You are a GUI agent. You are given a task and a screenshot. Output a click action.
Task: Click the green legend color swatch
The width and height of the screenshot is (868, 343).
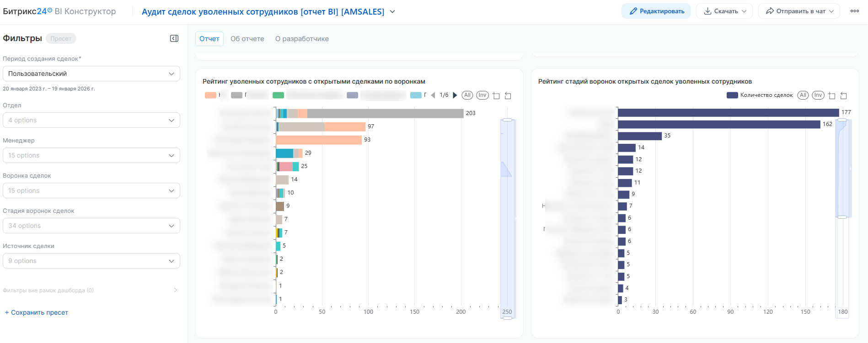(x=278, y=95)
